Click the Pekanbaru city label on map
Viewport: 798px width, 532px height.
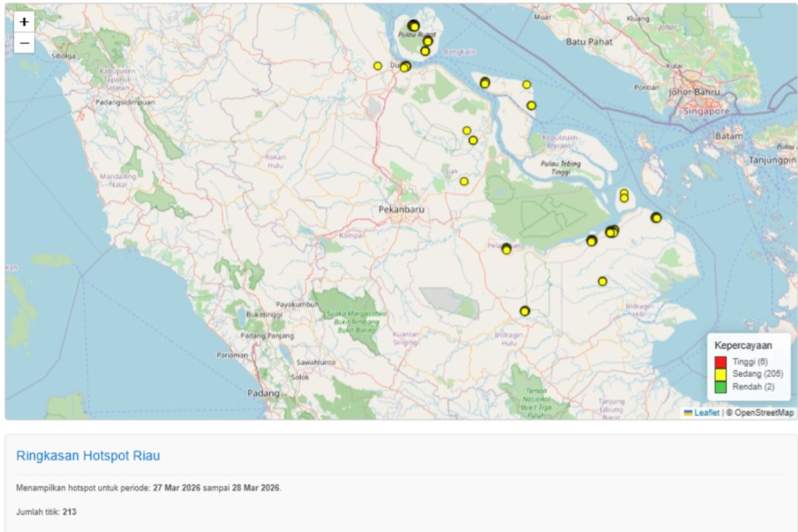[401, 209]
